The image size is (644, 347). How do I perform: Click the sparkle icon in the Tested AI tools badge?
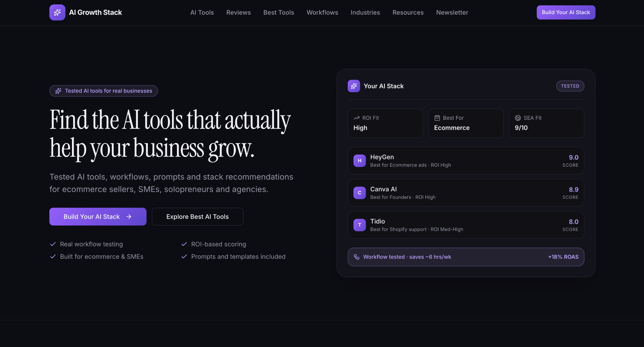tap(58, 91)
